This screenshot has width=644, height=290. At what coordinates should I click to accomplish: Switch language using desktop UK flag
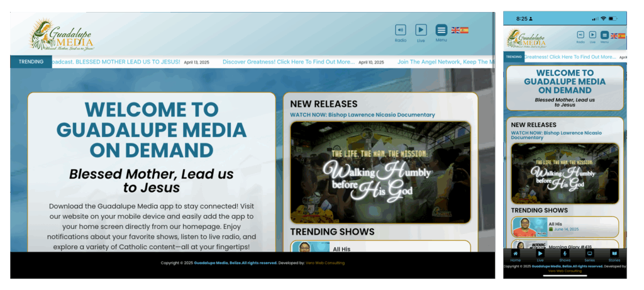[x=455, y=30]
